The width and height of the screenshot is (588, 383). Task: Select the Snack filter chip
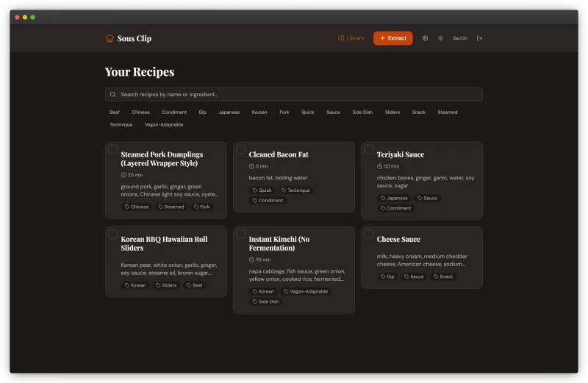click(x=418, y=112)
